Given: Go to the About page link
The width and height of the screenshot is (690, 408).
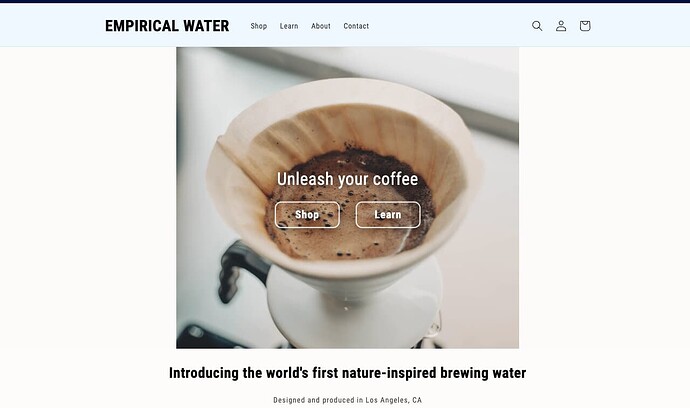Looking at the screenshot, I should pos(321,26).
